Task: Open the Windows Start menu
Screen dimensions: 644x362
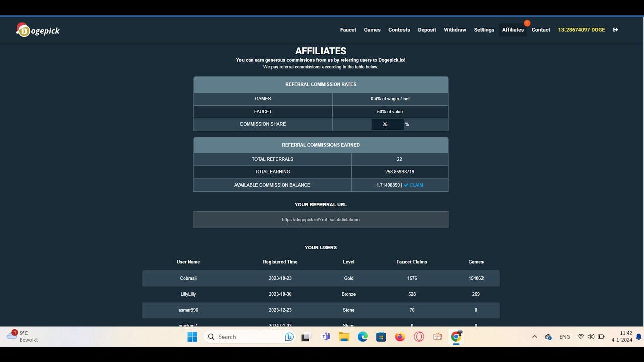Action: coord(192,337)
